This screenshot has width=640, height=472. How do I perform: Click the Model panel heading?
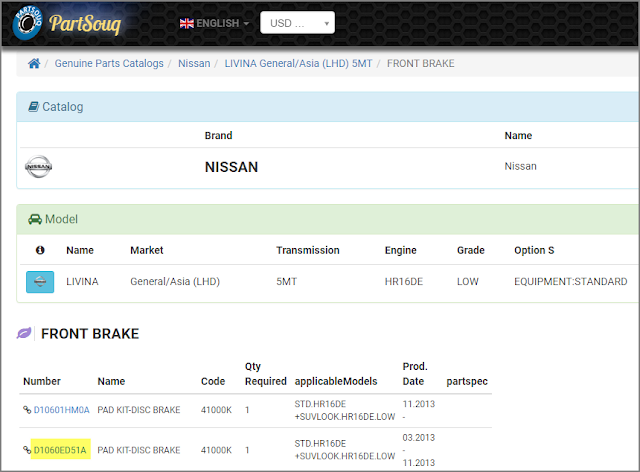61,219
